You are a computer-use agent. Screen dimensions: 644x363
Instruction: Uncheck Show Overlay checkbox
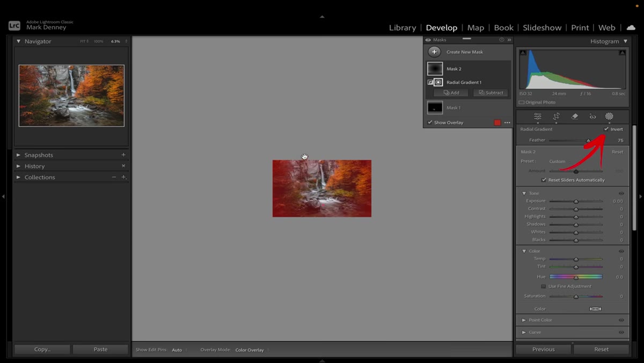[x=430, y=122]
